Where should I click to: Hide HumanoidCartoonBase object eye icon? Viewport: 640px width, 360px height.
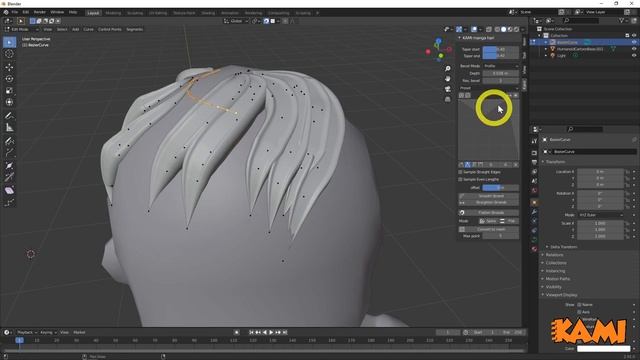tap(634, 49)
